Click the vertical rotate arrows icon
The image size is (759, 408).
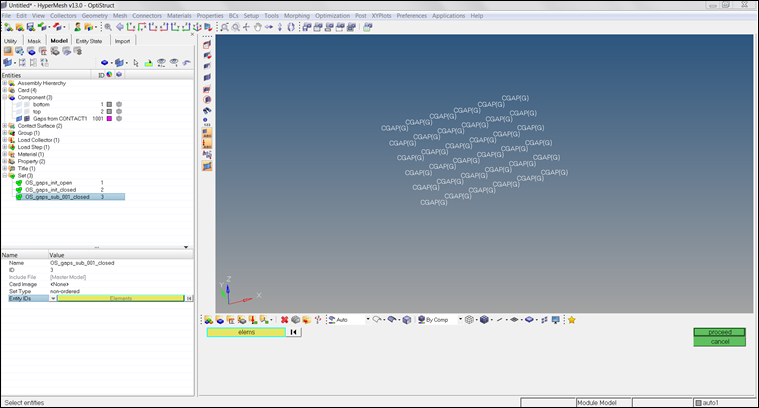[280, 27]
